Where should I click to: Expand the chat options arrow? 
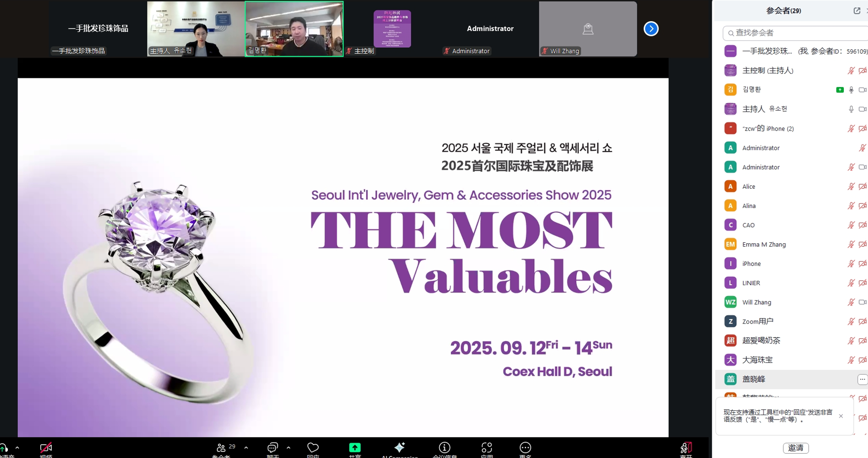[x=288, y=448]
